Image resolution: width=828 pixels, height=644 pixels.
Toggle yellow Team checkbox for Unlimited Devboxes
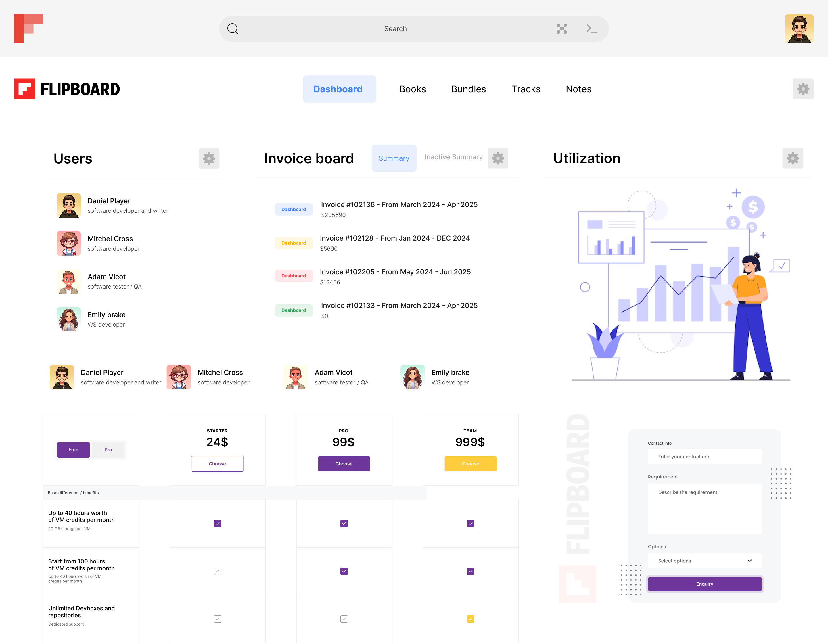tap(470, 619)
